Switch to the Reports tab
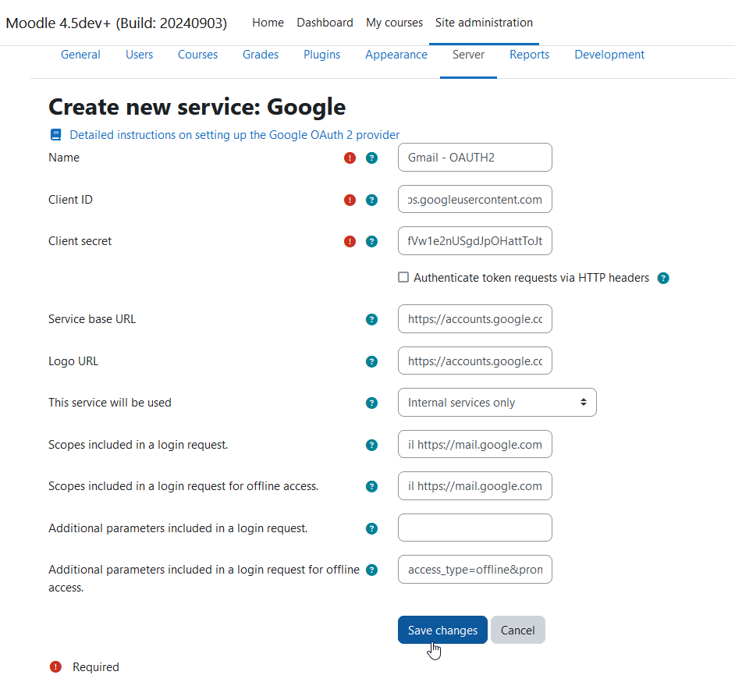This screenshot has height=700, width=735. 529,55
